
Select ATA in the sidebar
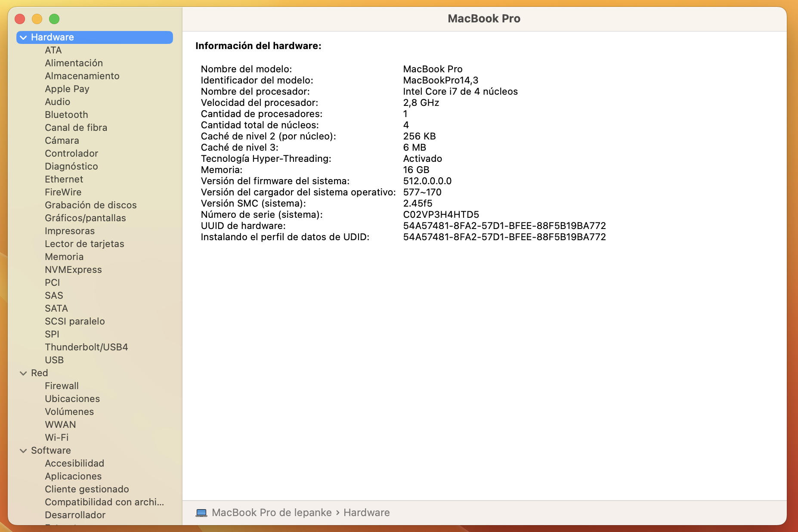tap(53, 50)
